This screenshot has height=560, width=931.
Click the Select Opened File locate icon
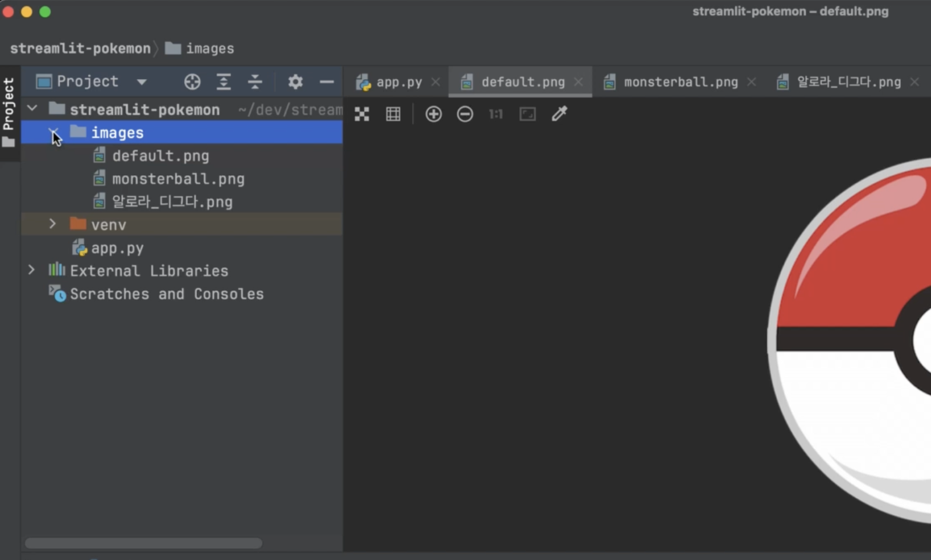[192, 81]
